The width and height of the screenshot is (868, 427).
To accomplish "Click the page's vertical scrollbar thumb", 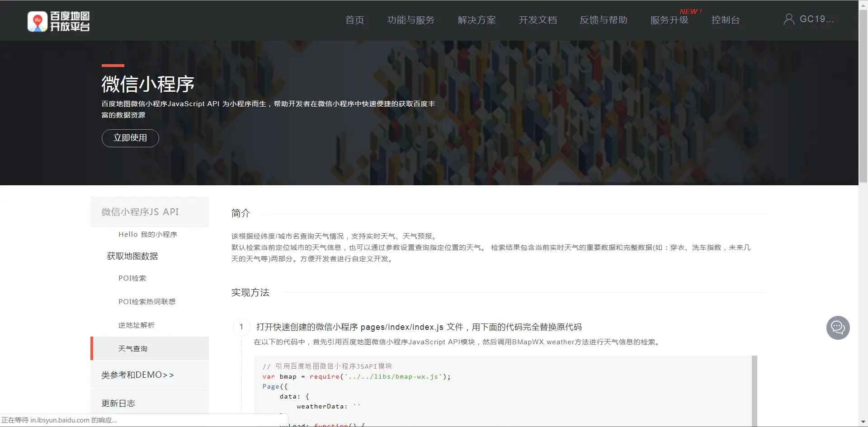I will 863,96.
